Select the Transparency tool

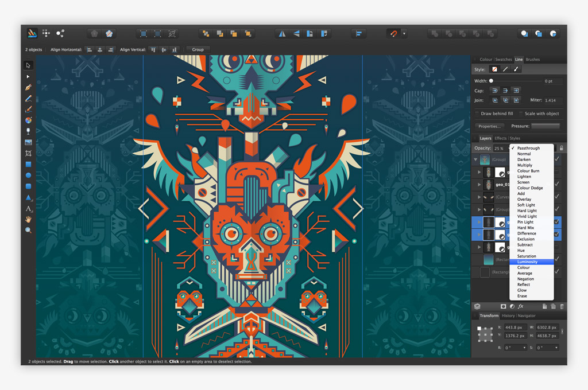(x=28, y=131)
